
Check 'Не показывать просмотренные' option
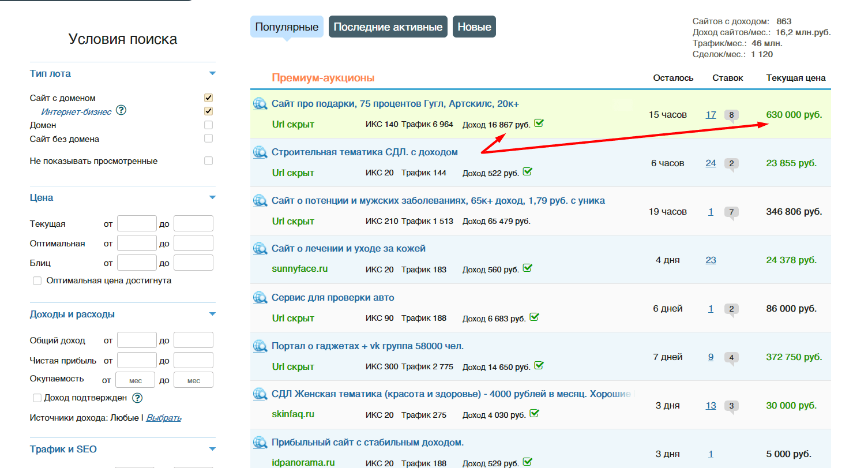209,161
